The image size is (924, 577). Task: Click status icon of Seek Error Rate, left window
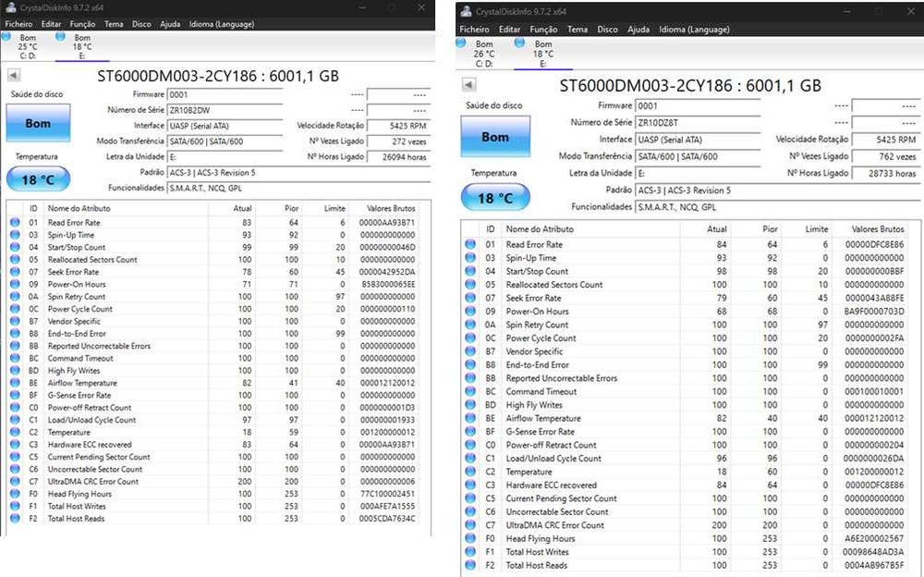pyautogui.click(x=15, y=272)
